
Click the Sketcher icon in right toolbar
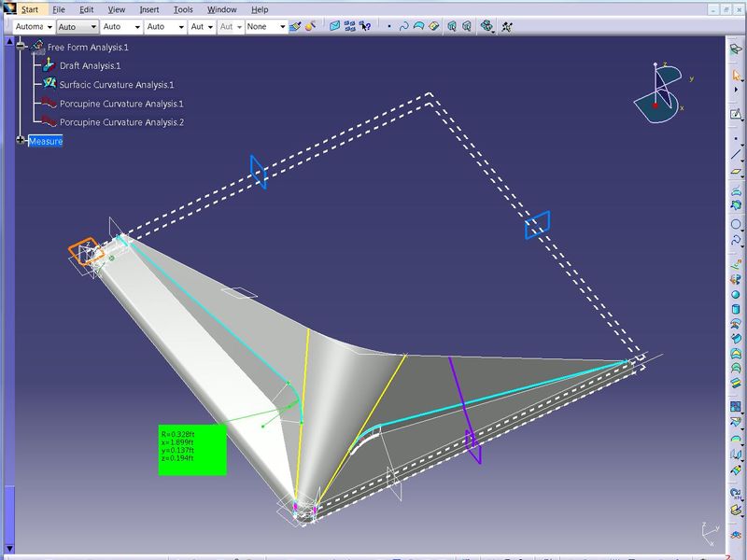click(x=736, y=114)
